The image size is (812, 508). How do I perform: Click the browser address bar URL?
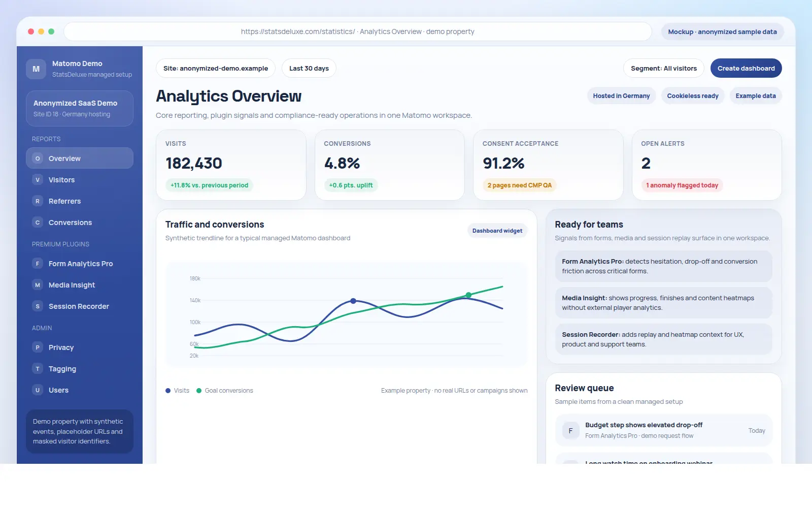(357, 31)
